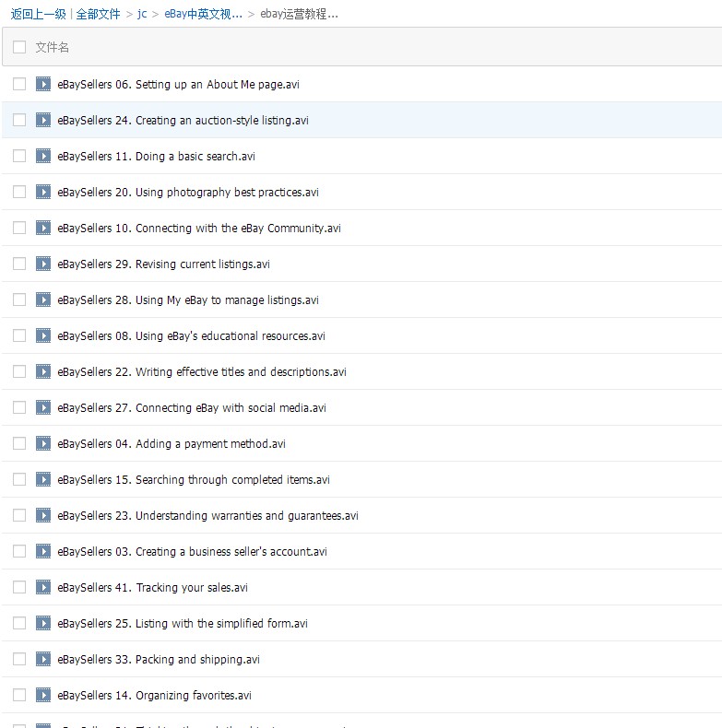Sort by the 文件名 column header
This screenshot has width=722, height=728.
pos(52,47)
